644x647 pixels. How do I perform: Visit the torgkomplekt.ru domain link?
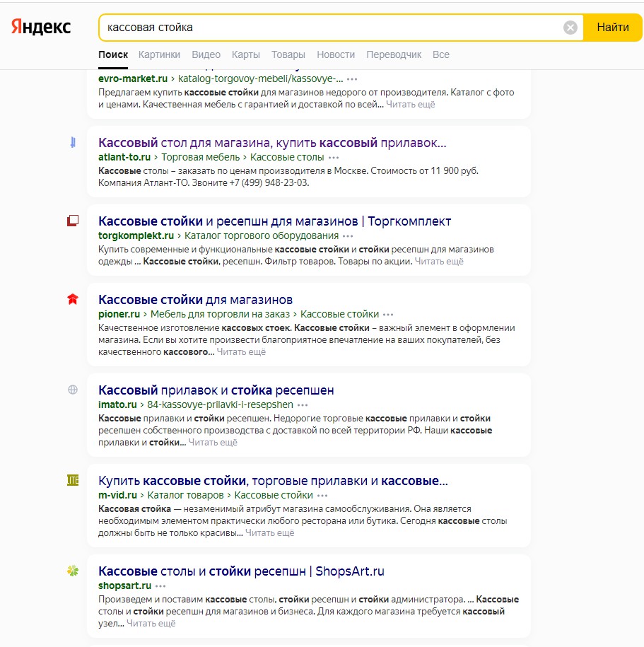[136, 235]
